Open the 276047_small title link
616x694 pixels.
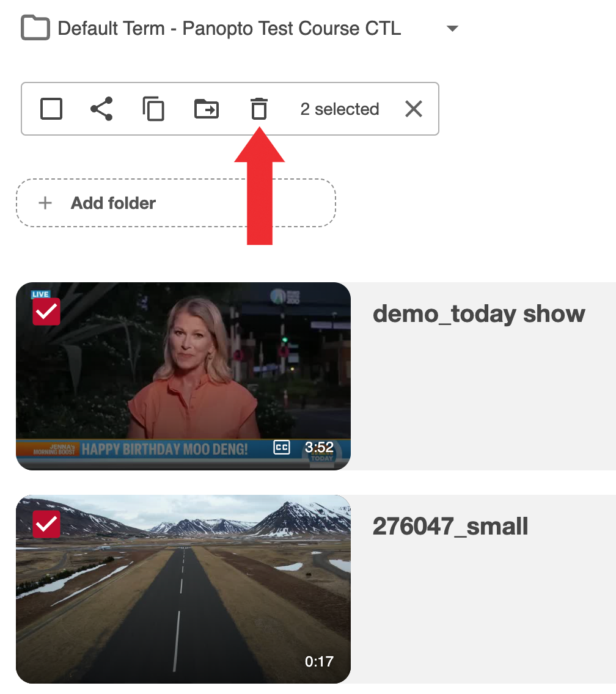pyautogui.click(x=450, y=527)
